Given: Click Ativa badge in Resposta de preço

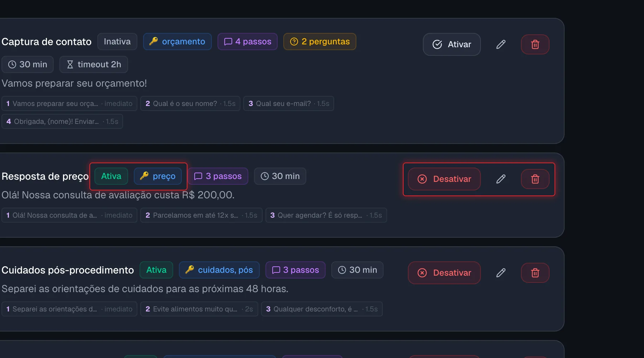Looking at the screenshot, I should tap(111, 176).
